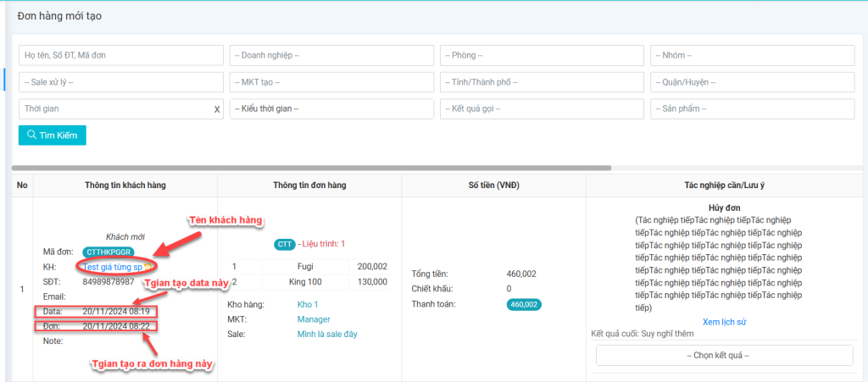
Task: Click the 460,002 payment amount badge
Action: click(x=524, y=304)
